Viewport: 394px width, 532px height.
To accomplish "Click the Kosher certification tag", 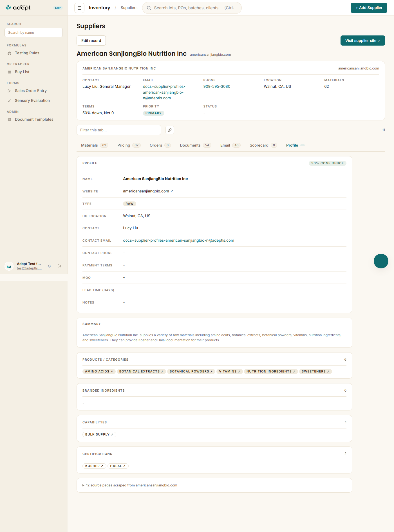I will 94,466.
